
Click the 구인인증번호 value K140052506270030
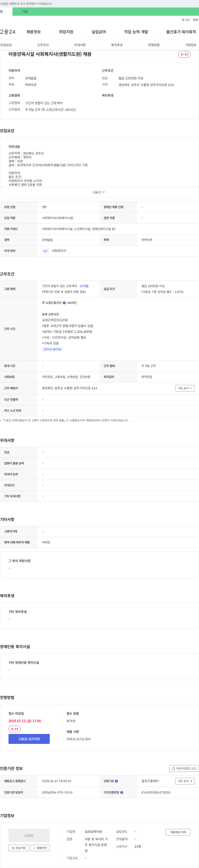(x=156, y=792)
